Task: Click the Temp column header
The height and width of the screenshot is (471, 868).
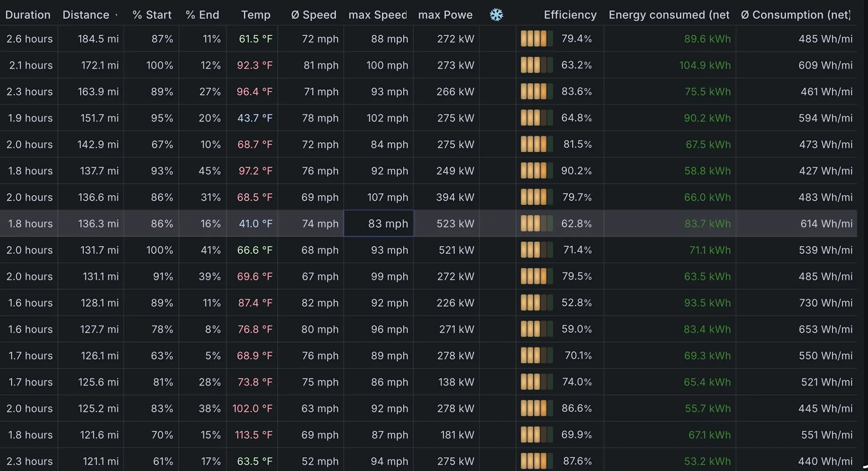Action: pyautogui.click(x=255, y=15)
